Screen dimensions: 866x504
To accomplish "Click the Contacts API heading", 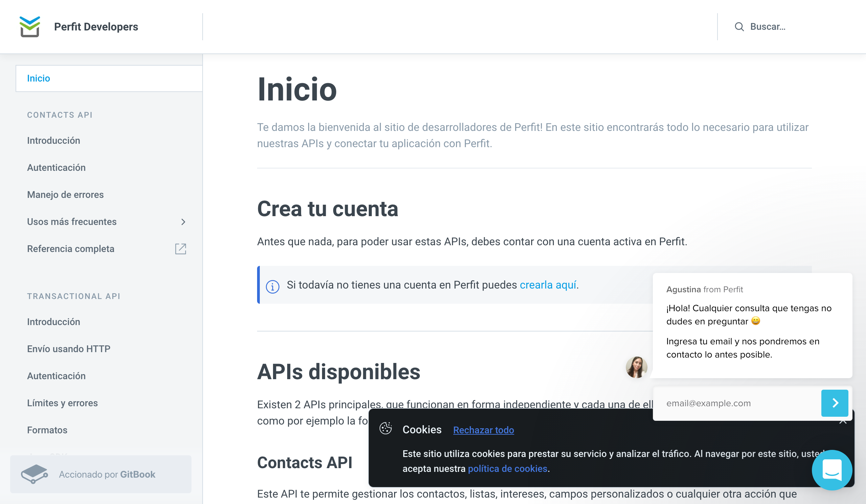I will tap(304, 462).
